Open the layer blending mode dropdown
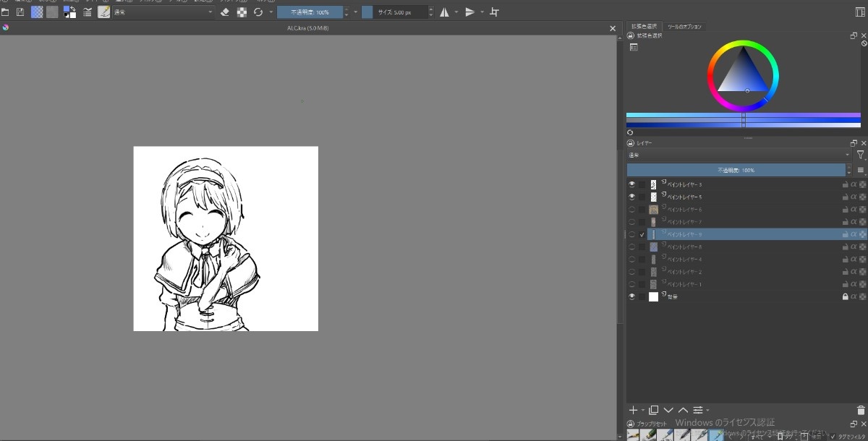 pyautogui.click(x=738, y=155)
